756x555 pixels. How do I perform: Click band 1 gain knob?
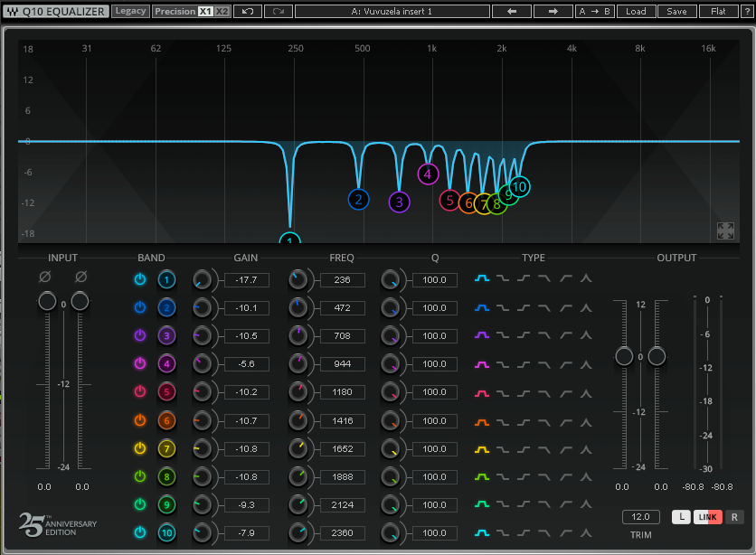point(202,280)
